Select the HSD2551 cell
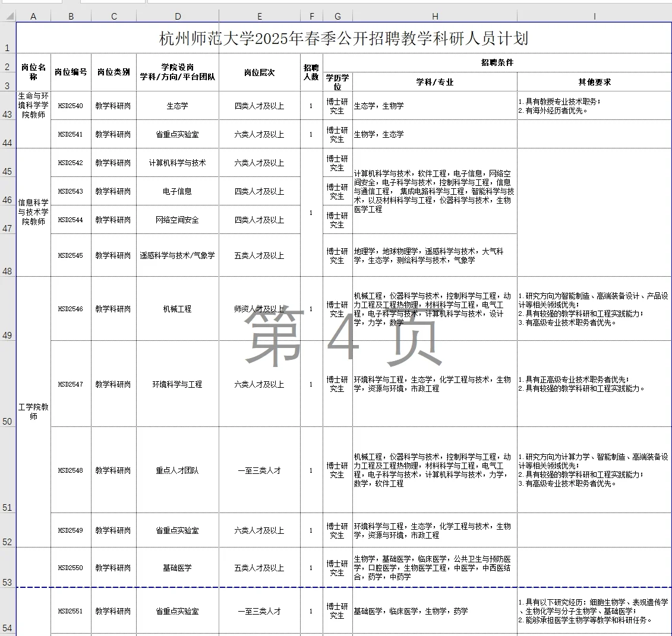 point(71,610)
